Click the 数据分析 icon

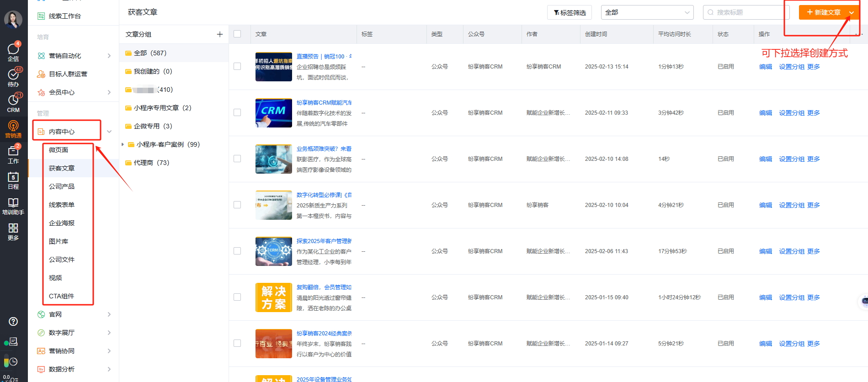41,369
